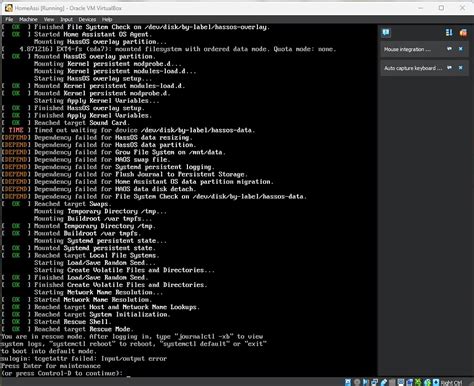Disable future Auto capture keyboard notifications

point(449,68)
